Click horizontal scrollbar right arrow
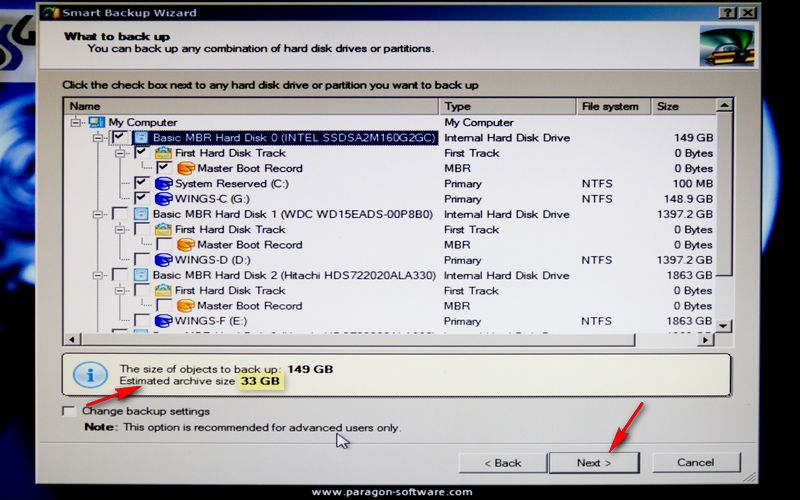Screen dimensions: 800x500 click(706, 340)
